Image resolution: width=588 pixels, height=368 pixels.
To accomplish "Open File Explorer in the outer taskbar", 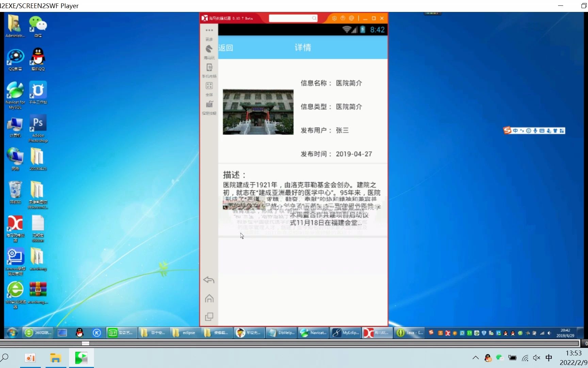I will pyautogui.click(x=55, y=358).
